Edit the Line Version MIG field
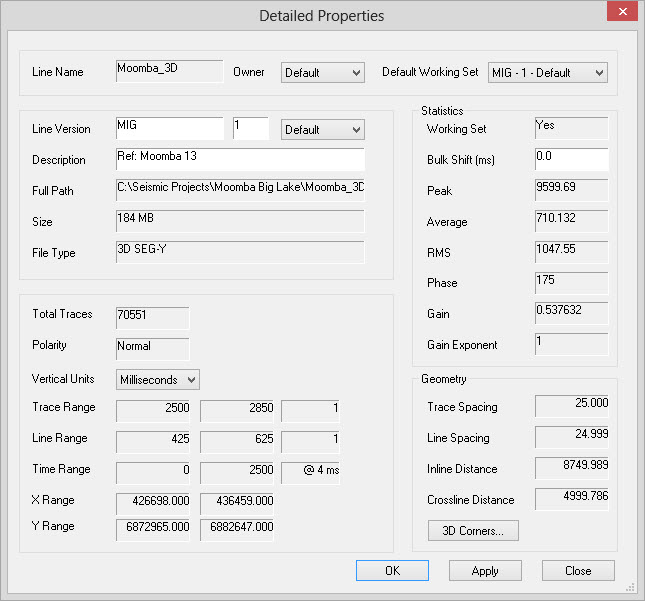Image resolution: width=645 pixels, height=601 pixels. (x=169, y=129)
